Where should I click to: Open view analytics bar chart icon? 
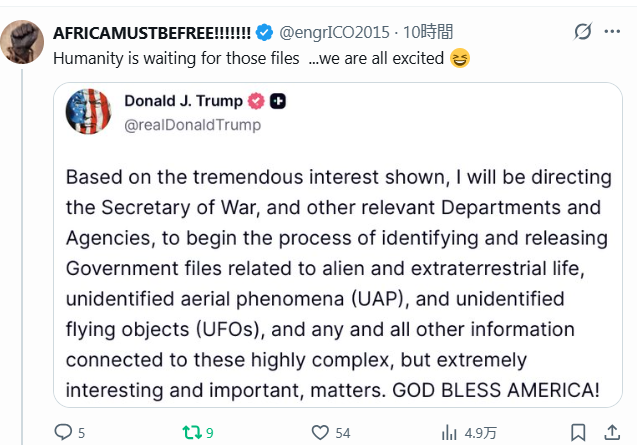449,432
